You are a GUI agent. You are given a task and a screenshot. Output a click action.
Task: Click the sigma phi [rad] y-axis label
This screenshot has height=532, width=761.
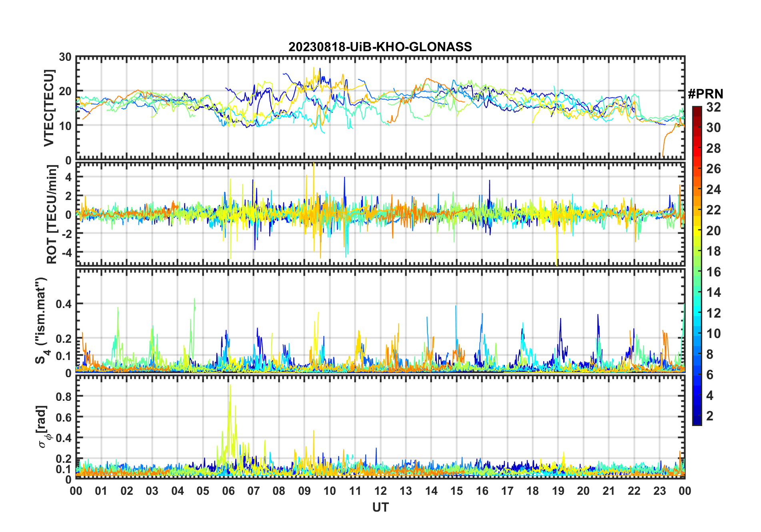[x=43, y=427]
